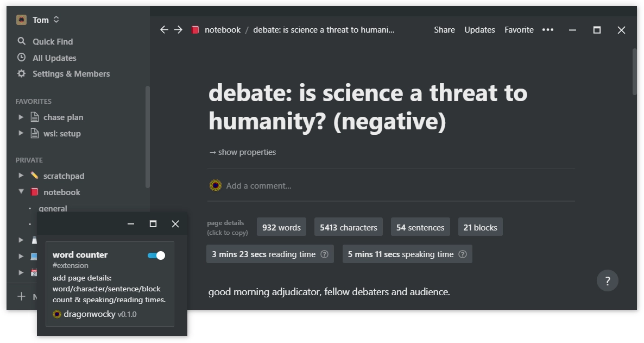Open the three-dots page menu
The image size is (644, 343).
click(548, 30)
